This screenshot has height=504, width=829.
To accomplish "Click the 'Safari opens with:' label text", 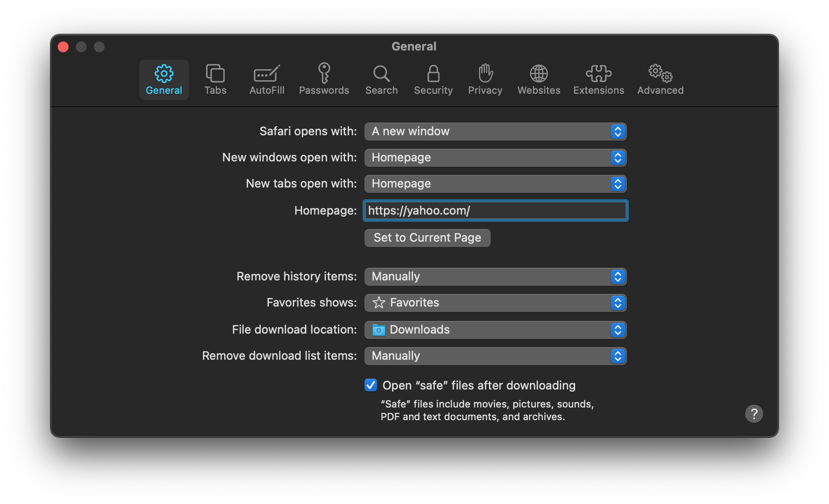I will (308, 131).
